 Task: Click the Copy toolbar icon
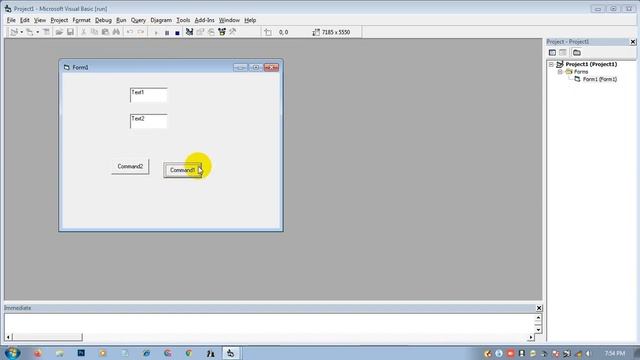94,32
